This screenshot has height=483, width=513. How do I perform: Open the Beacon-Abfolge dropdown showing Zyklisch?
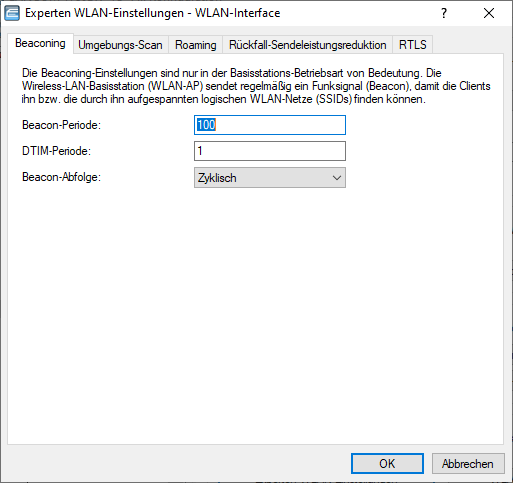270,178
